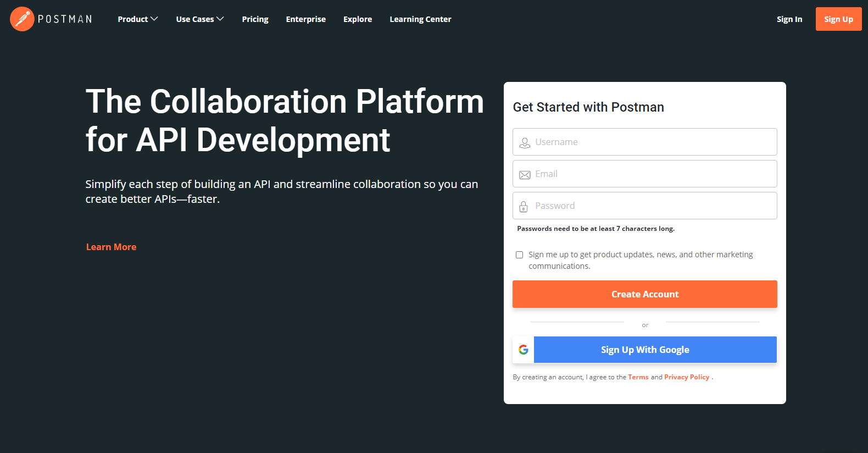Follow the Learn More link
This screenshot has width=868, height=453.
111,247
